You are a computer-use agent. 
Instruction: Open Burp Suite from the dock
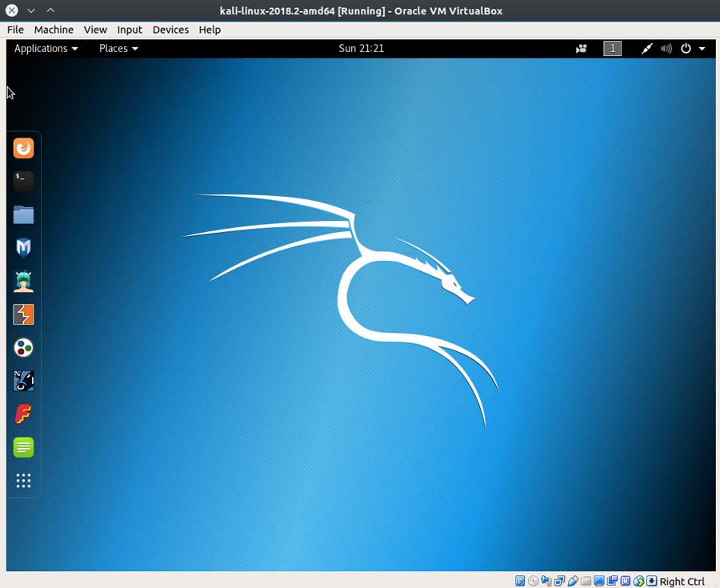[x=23, y=314]
